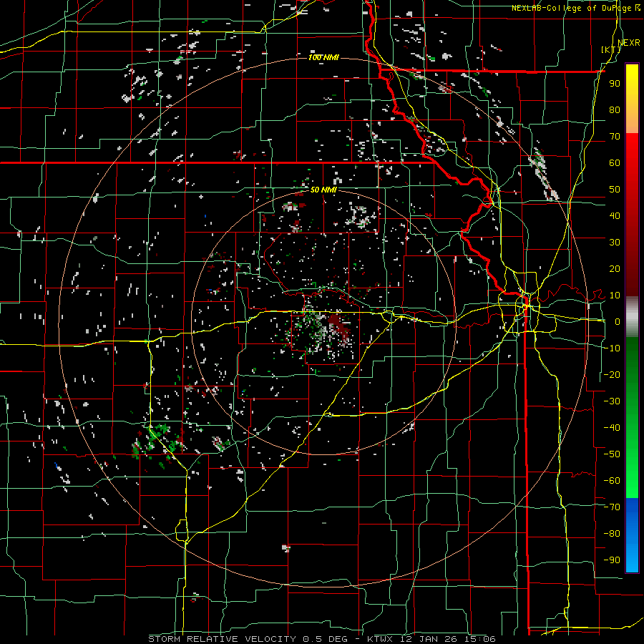Select the -70 scale value

[612, 507]
